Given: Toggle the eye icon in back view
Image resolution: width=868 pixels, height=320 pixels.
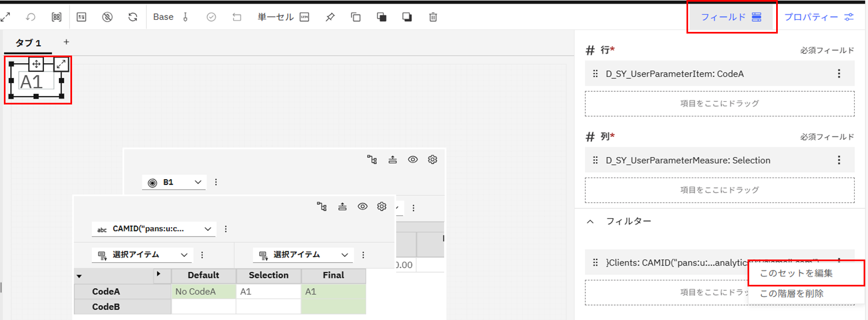Looking at the screenshot, I should (x=413, y=159).
